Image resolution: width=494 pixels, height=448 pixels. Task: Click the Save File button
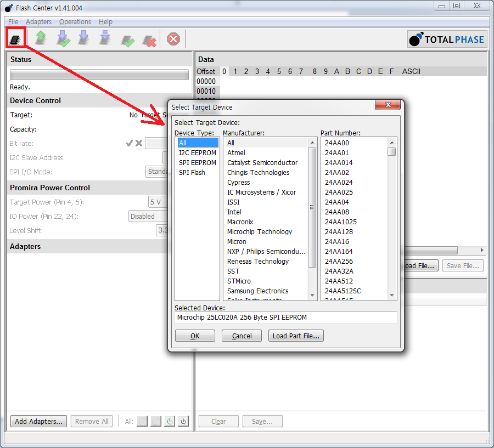[463, 266]
